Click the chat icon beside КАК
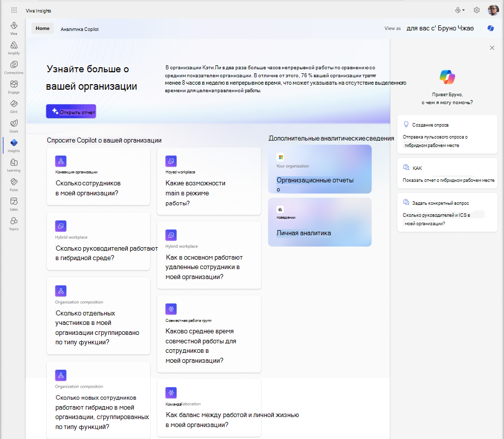Image resolution: width=504 pixels, height=439 pixels. click(406, 167)
